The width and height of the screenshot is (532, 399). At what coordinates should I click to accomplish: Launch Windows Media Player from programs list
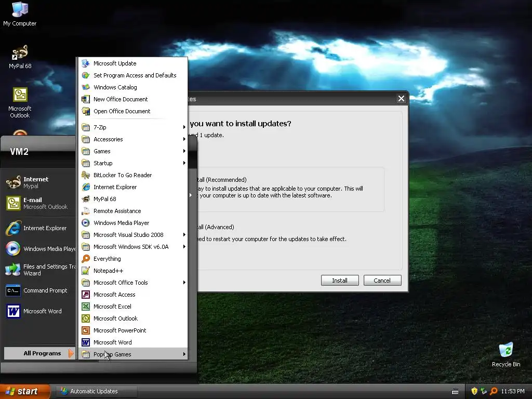click(132, 223)
